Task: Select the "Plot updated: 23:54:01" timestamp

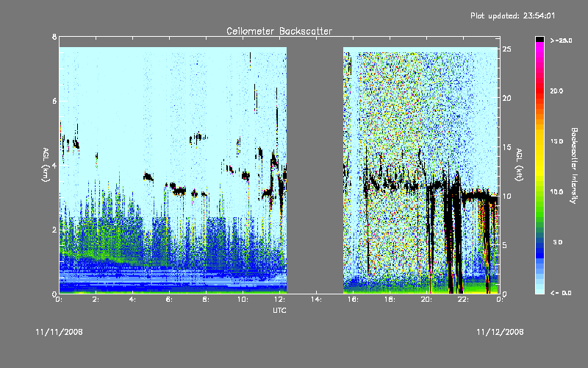Action: click(512, 15)
